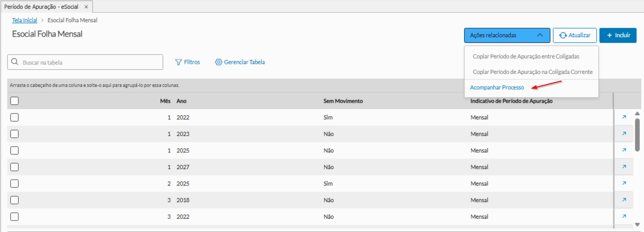Open the record for month 2 of 2025
The width and height of the screenshot is (644, 232).
click(624, 183)
